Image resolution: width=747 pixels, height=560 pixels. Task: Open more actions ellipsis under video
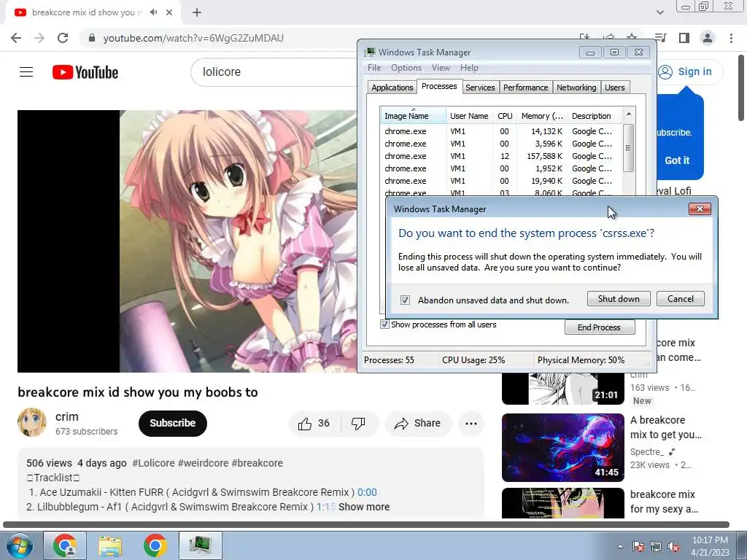coord(471,424)
